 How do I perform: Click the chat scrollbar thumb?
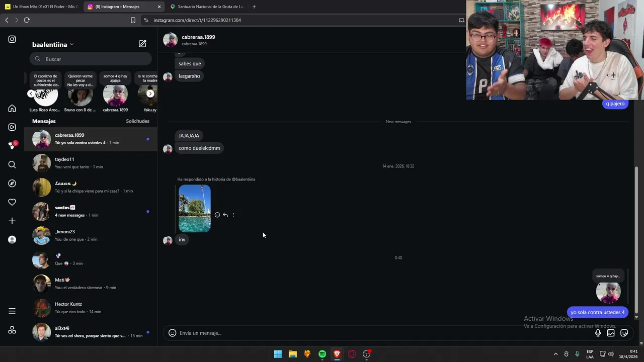636,239
